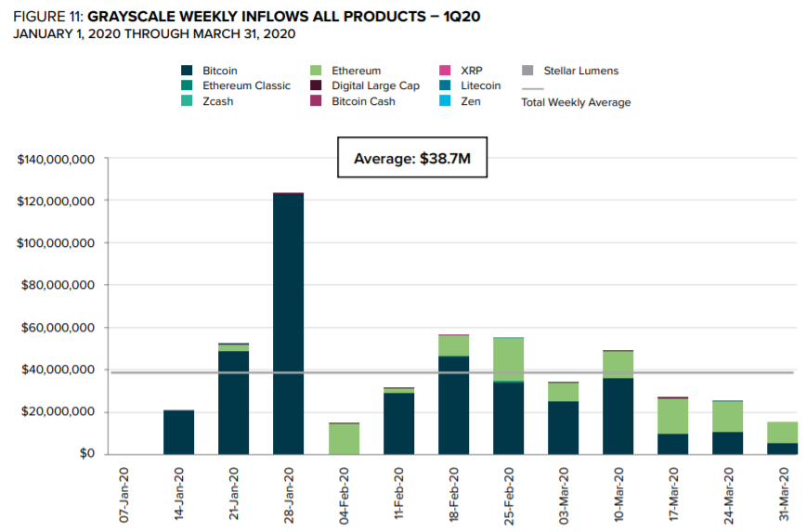
Task: Click the Ethereum legend color swatch
Action: (x=315, y=71)
